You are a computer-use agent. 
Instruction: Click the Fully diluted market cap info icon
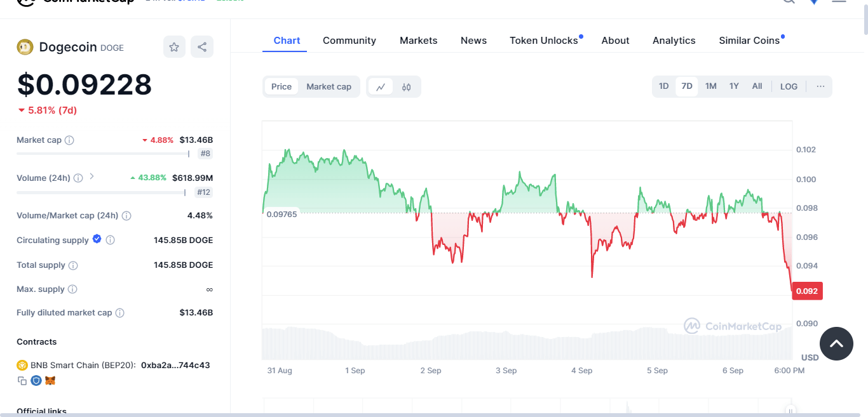pyautogui.click(x=119, y=313)
